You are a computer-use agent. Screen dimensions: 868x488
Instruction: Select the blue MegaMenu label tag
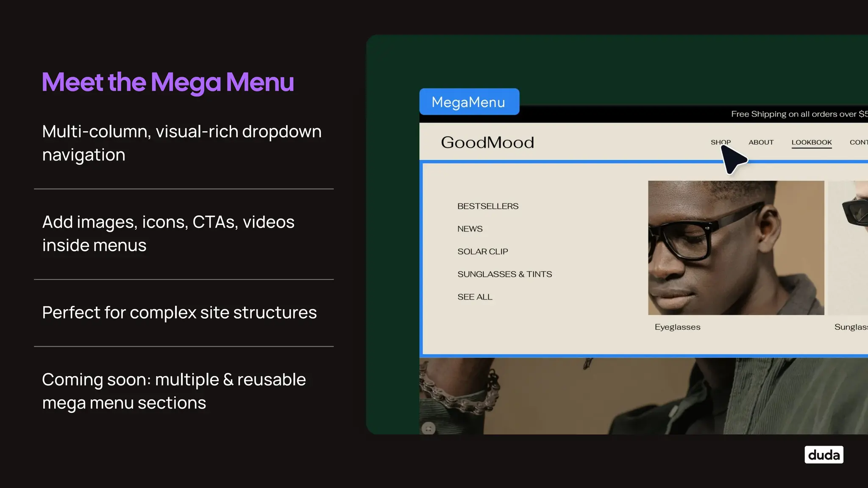(x=469, y=102)
